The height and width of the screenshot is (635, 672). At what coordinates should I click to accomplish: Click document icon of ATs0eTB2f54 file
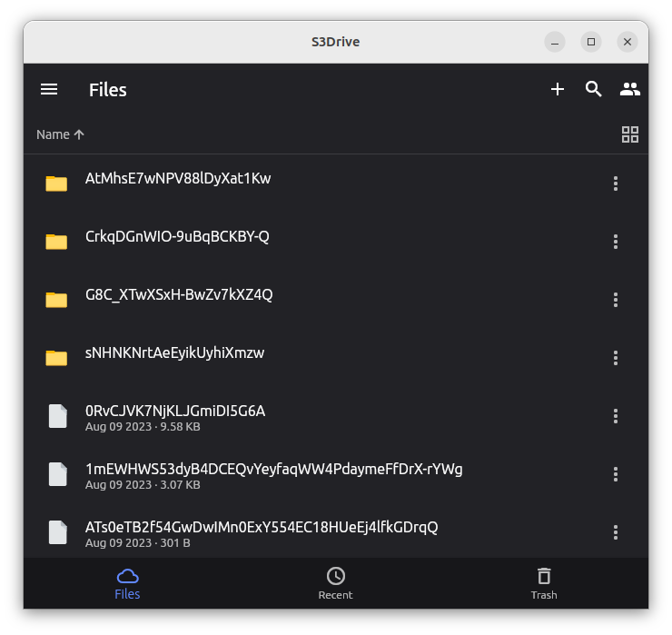coord(57,532)
